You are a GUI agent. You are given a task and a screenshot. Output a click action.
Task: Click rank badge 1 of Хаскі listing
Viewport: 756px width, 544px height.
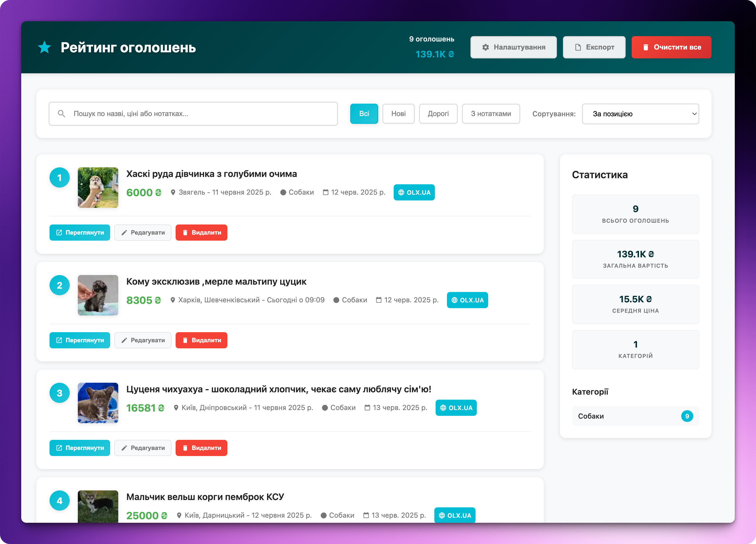pyautogui.click(x=60, y=177)
